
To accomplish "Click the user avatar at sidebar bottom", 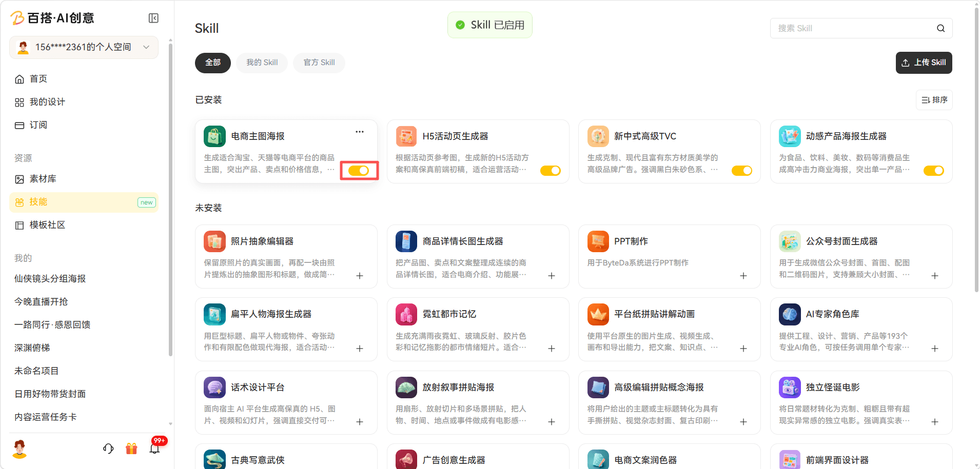I will point(19,448).
